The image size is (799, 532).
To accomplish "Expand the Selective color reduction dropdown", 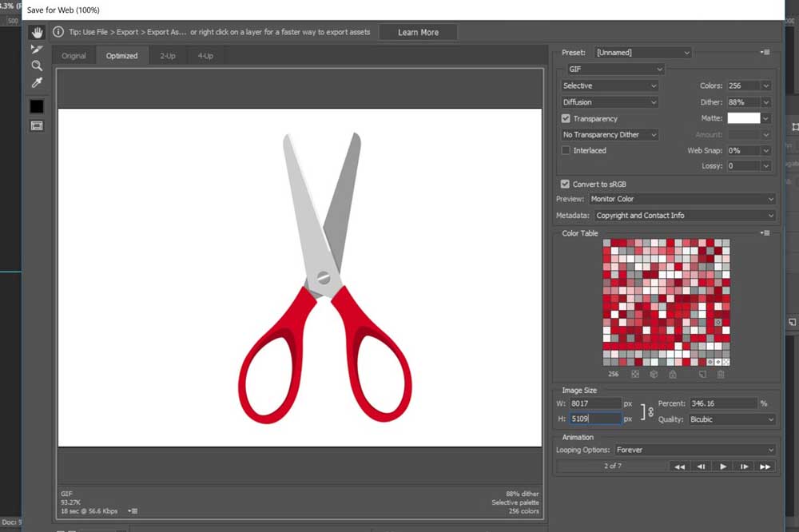I will [610, 85].
